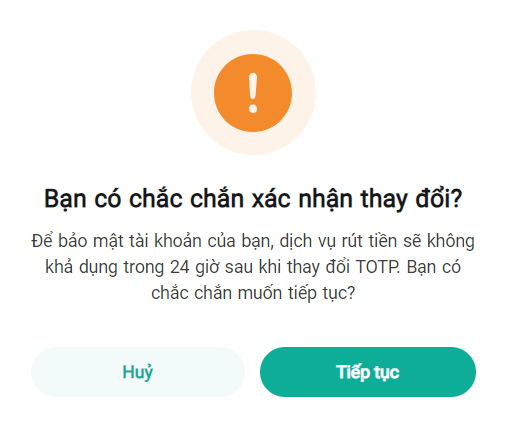Click the white "Tiếp tục" label text

368,372
